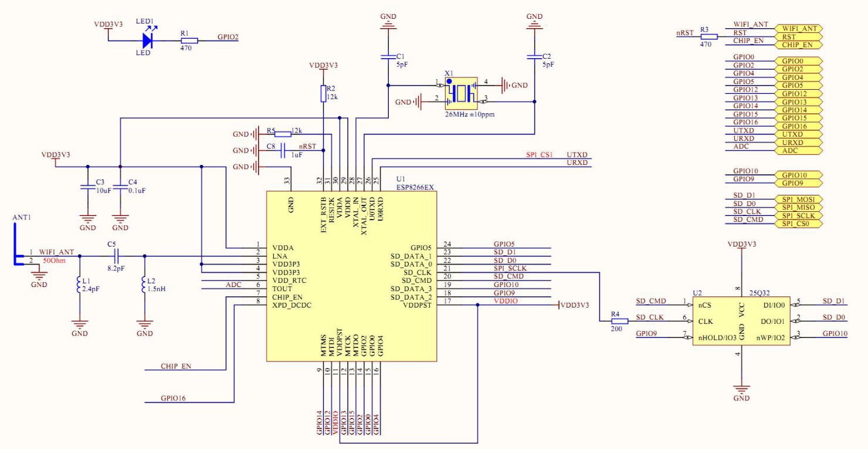This screenshot has height=449, width=868.
Task: Select the 26MHz ±10ppm crystal value text
Action: tap(469, 114)
